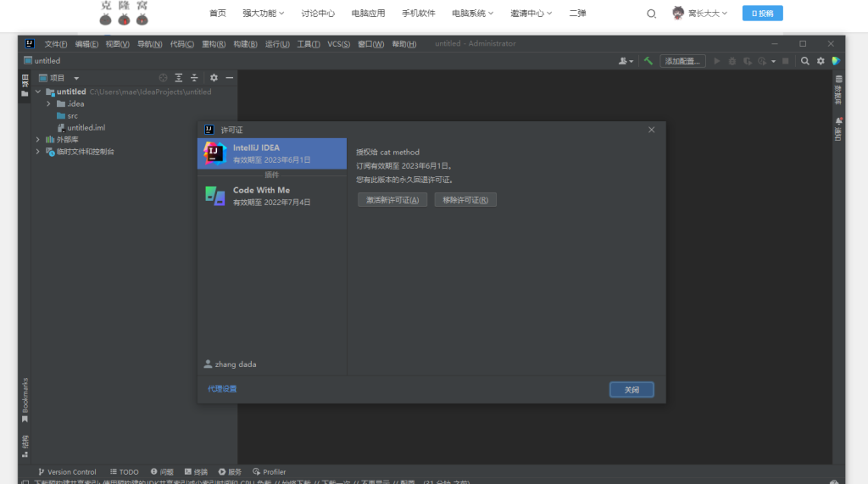
Task: Open Version Control tool window
Action: 66,472
